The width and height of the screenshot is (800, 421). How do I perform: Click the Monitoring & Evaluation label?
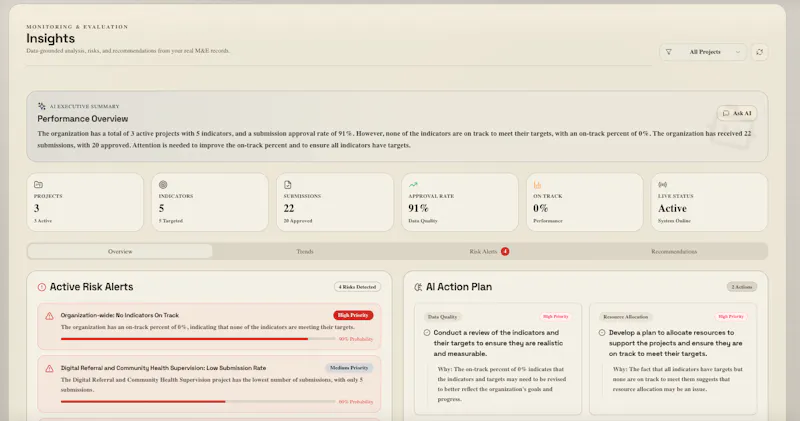point(77,27)
